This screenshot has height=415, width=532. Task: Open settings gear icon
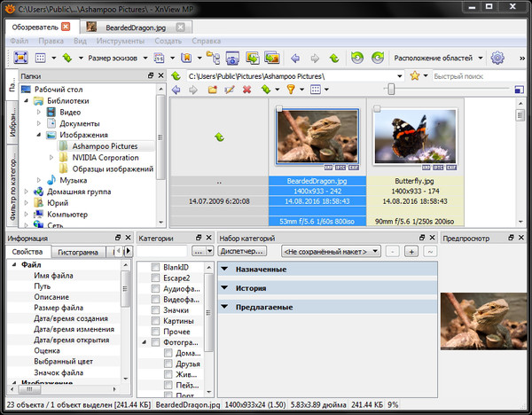(x=497, y=58)
